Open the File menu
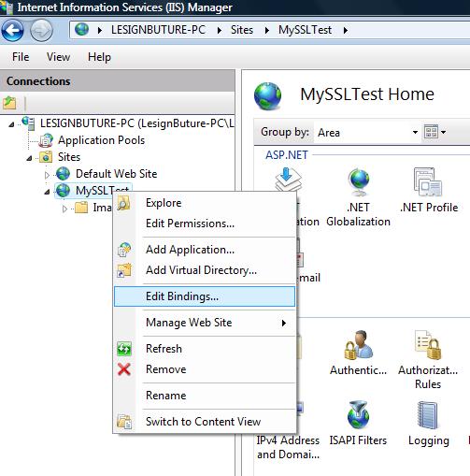This screenshot has height=476, width=470. pyautogui.click(x=21, y=57)
